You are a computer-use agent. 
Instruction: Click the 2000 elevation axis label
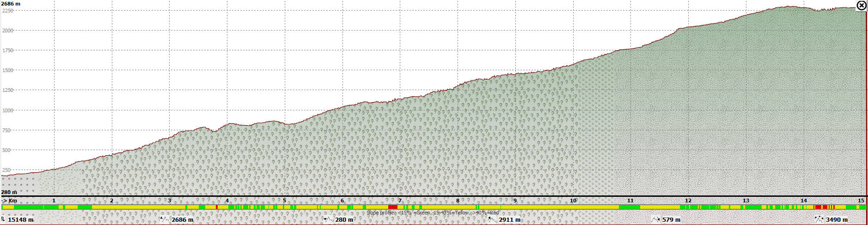point(8,30)
